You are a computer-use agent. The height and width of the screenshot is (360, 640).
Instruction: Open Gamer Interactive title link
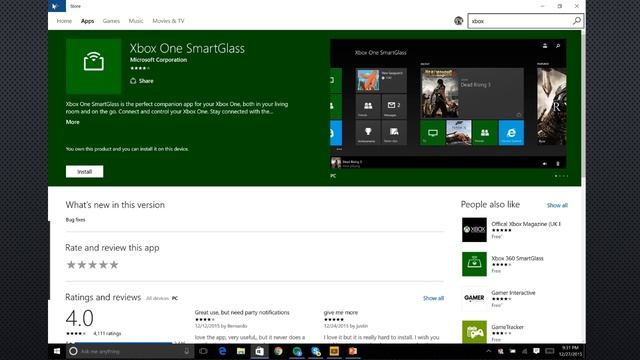513,293
